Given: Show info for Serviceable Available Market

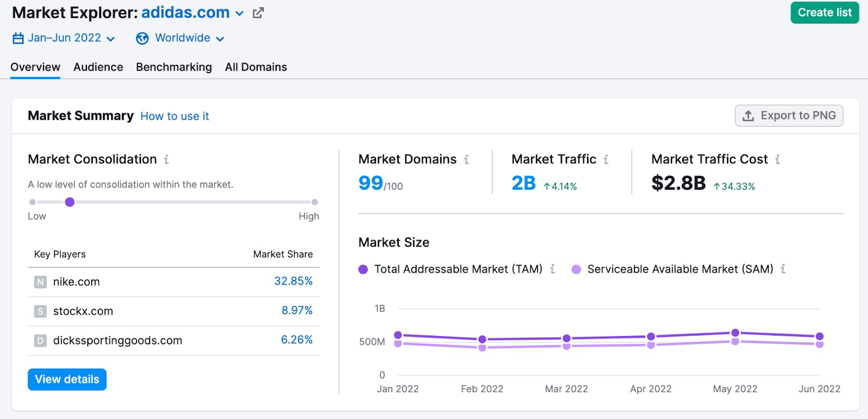Looking at the screenshot, I should coord(783,269).
